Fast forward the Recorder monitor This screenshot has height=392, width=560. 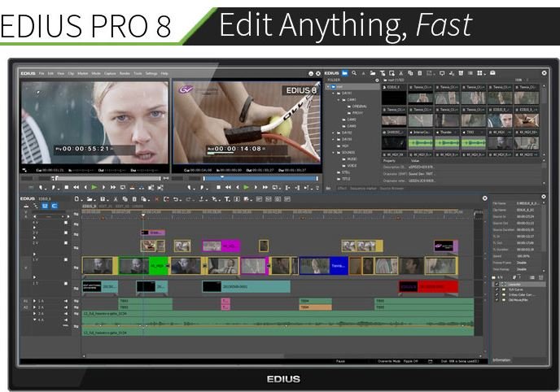(265, 187)
